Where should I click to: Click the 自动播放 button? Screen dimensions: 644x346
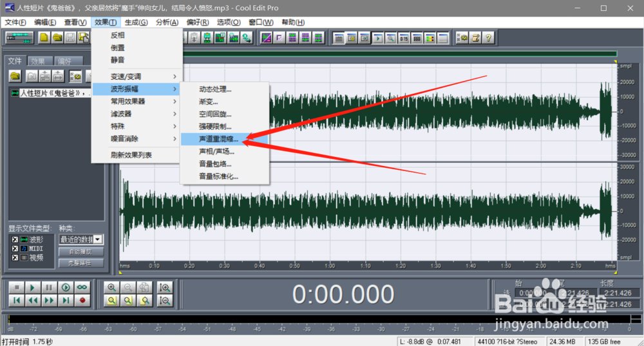[x=80, y=251]
